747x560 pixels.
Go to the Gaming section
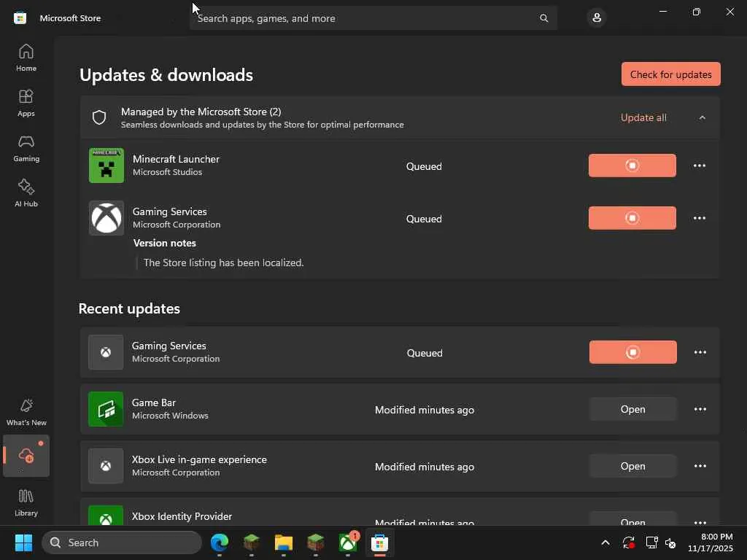tap(26, 148)
